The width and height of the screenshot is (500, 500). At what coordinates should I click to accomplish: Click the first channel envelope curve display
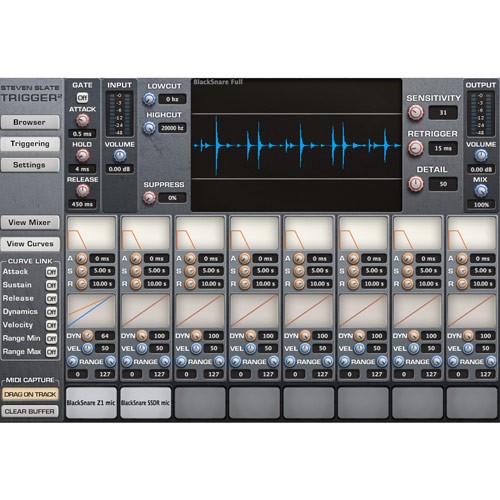tap(91, 233)
